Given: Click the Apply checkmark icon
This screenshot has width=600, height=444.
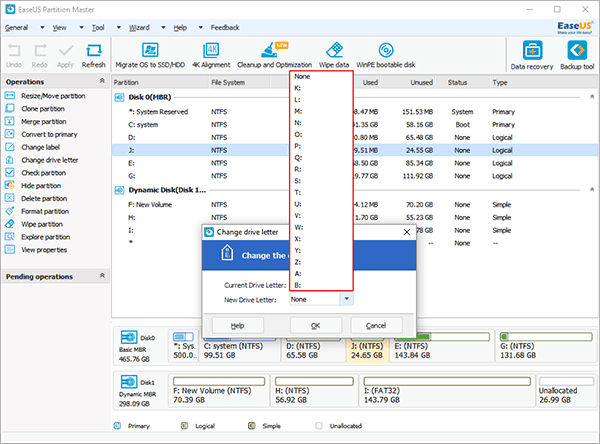Looking at the screenshot, I should click(x=65, y=56).
